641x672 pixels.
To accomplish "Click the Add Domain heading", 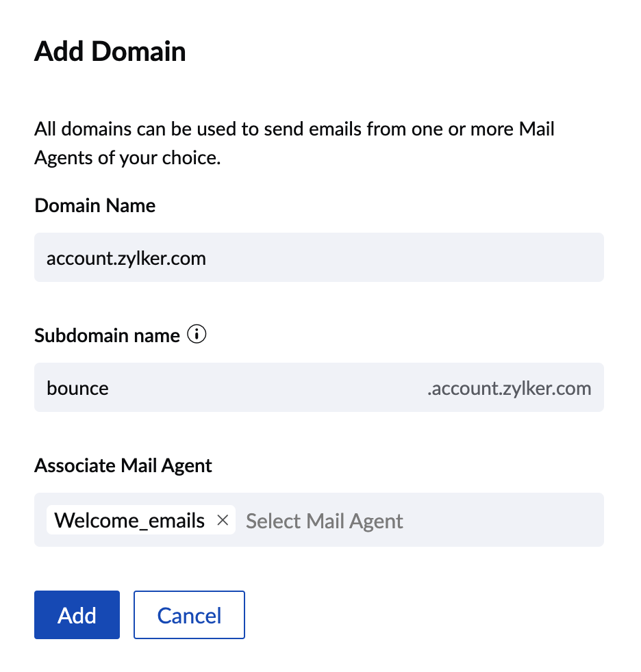I will (x=110, y=51).
